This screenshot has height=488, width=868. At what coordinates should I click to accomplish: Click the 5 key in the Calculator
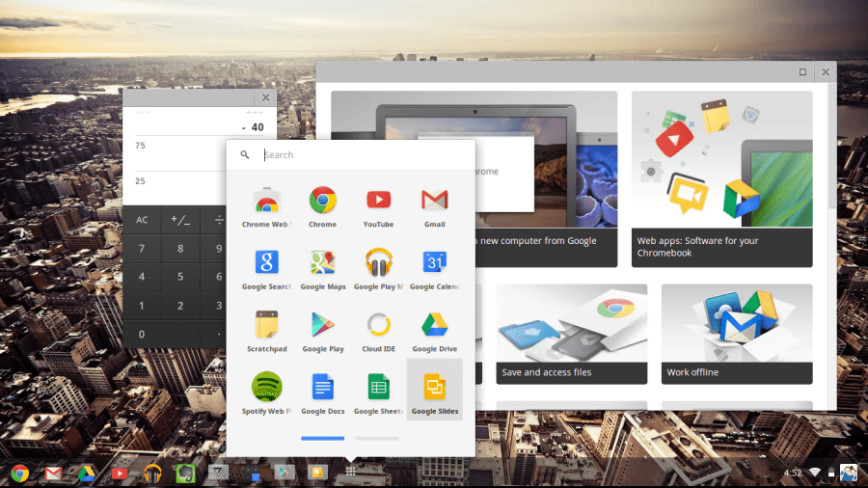(x=180, y=277)
